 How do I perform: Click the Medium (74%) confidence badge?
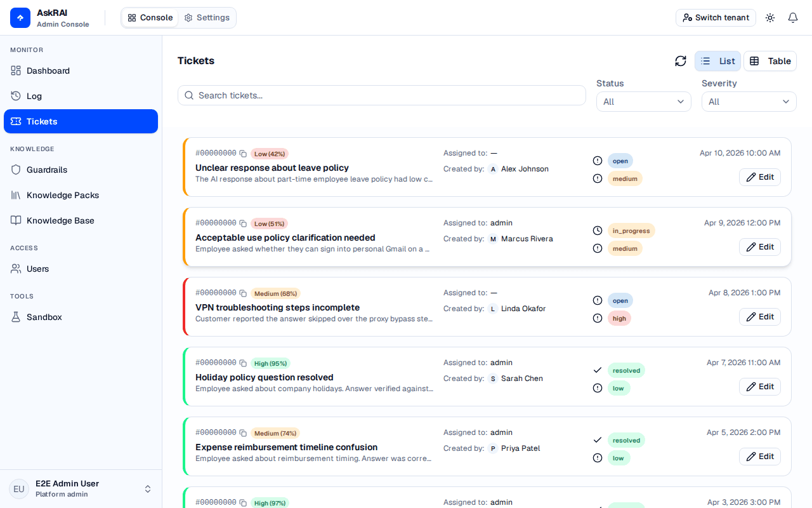pos(275,433)
